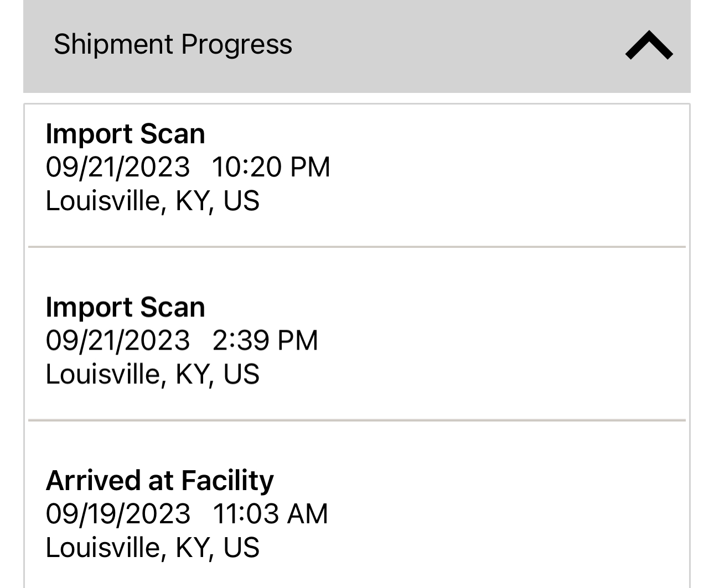Viewport: 714px width, 588px height.
Task: Click the divider below the 10:20 PM entry
Action: tap(357, 246)
